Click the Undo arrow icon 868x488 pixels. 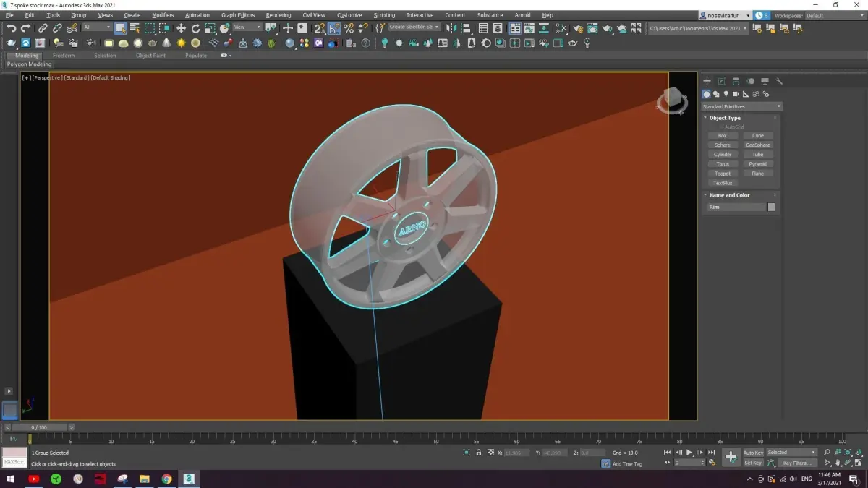[11, 27]
